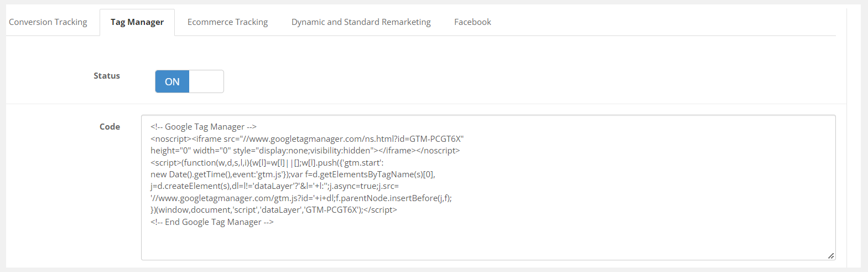Click the googletagmanager.com/gtm.js code line
This screenshot has width=868, height=272.
point(301,198)
